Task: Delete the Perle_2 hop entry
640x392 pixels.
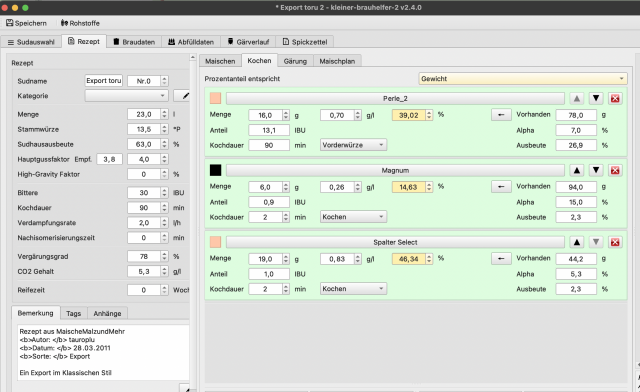Action: pos(615,98)
